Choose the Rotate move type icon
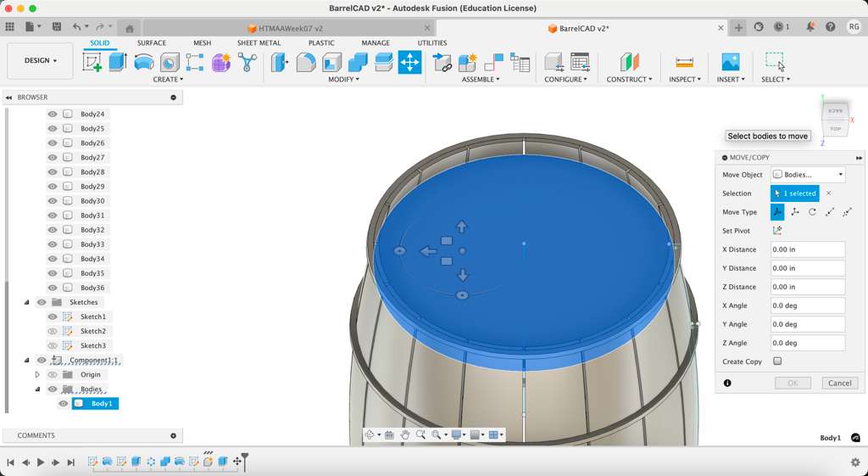Screen dimensions: 868x476 [812, 212]
